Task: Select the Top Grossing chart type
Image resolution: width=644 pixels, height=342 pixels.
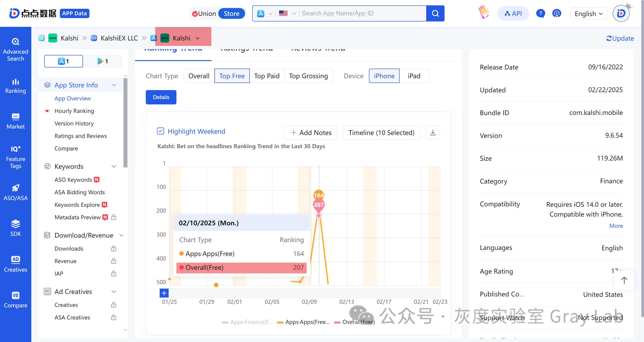Action: pos(308,76)
